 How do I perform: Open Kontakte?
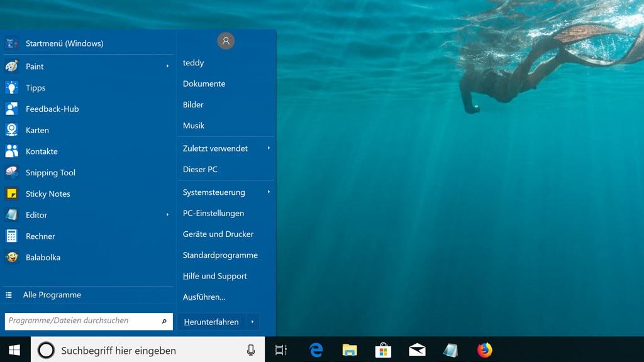[x=42, y=151]
